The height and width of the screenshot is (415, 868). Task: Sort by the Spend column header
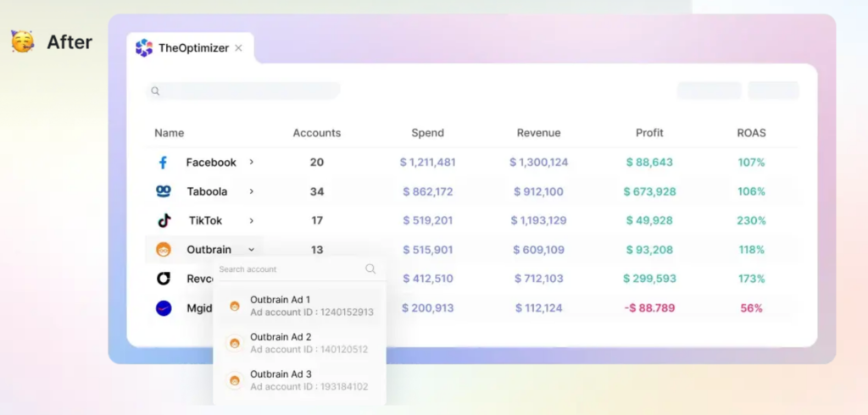[x=427, y=133]
